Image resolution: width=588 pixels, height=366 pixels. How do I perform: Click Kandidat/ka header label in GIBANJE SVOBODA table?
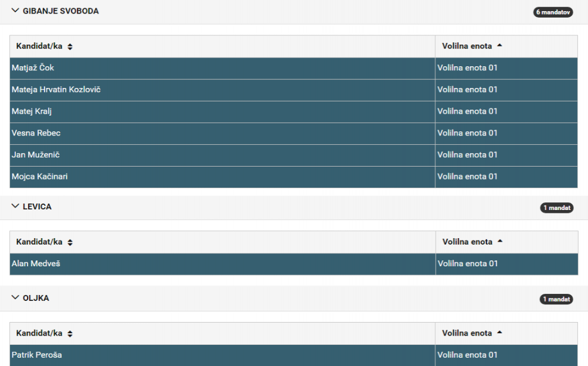click(x=39, y=46)
